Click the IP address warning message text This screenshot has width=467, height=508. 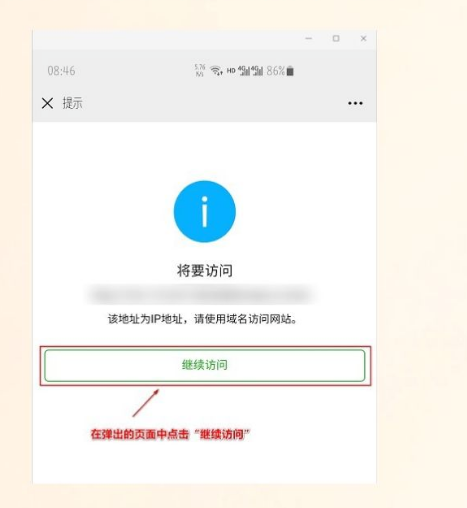(x=202, y=319)
